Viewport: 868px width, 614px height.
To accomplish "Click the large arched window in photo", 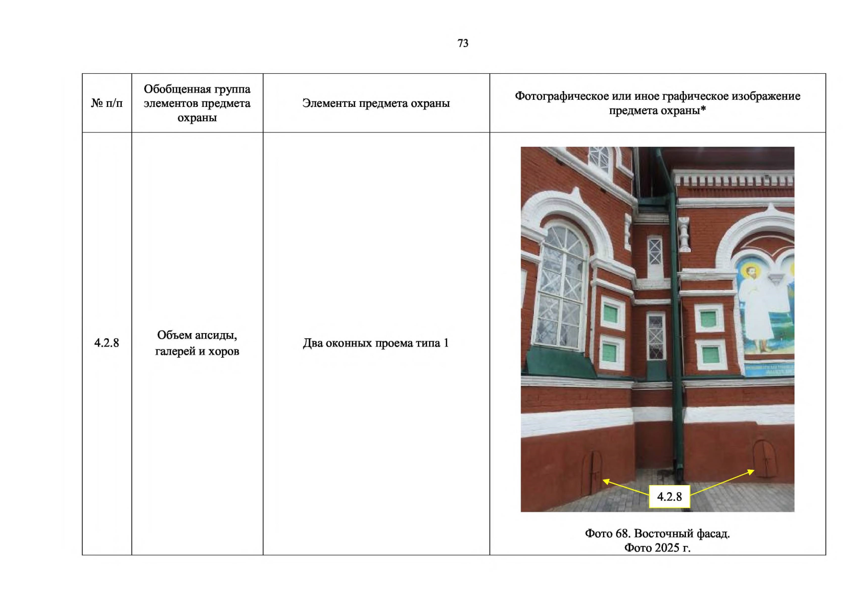I will click(x=562, y=287).
